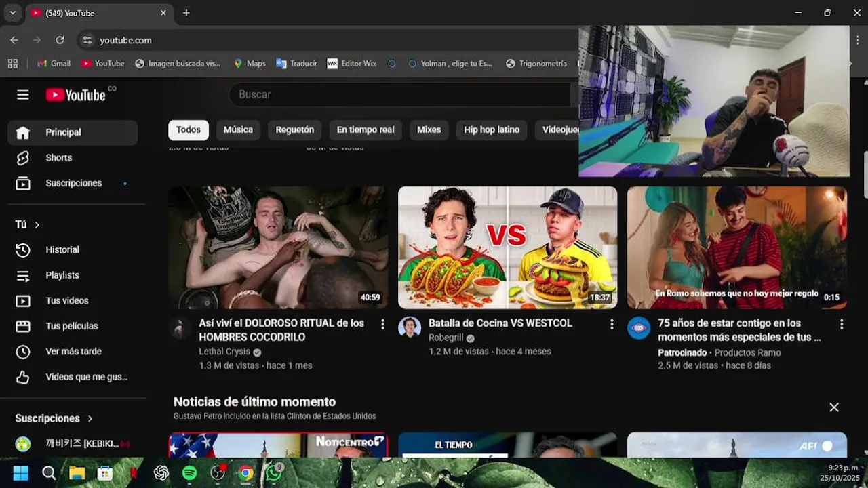
Task: Open WhatsApp from the taskbar
Action: (273, 473)
